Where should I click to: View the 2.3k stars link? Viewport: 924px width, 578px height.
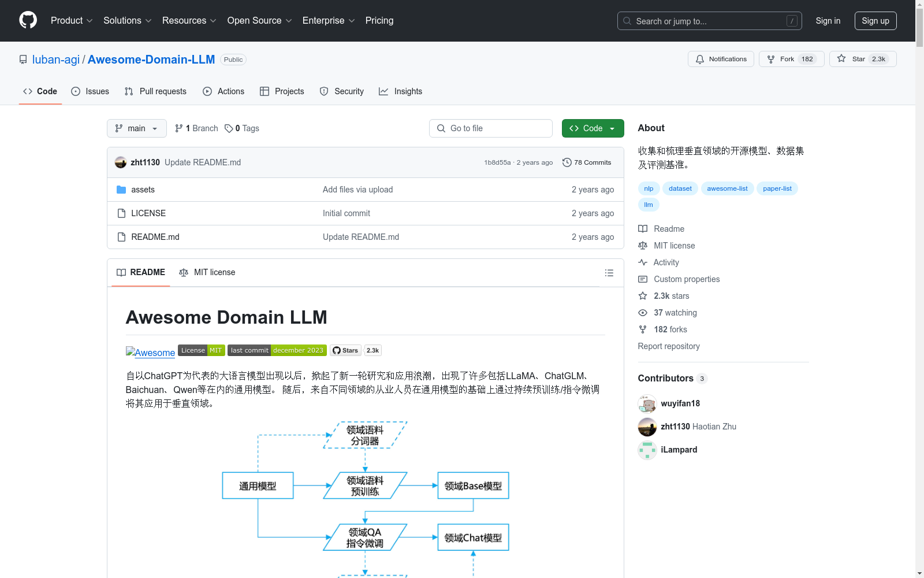point(664,296)
